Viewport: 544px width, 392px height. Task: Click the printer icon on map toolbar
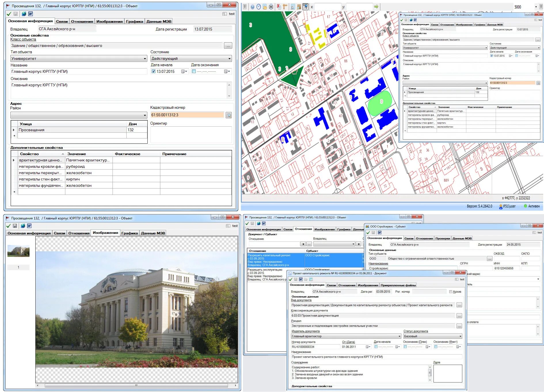coord(271,7)
